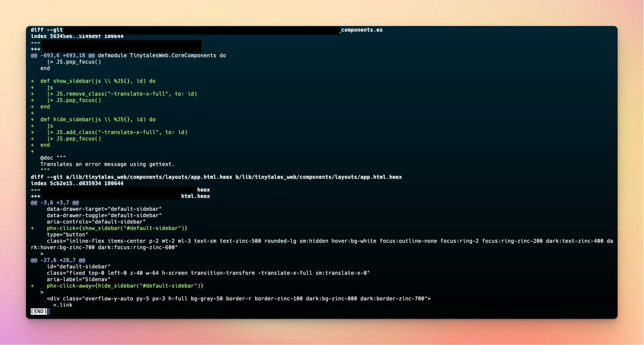The image size is (644, 345).
Task: Click the aria-controls="default-sidebar" line
Action: pyautogui.click(x=96, y=222)
